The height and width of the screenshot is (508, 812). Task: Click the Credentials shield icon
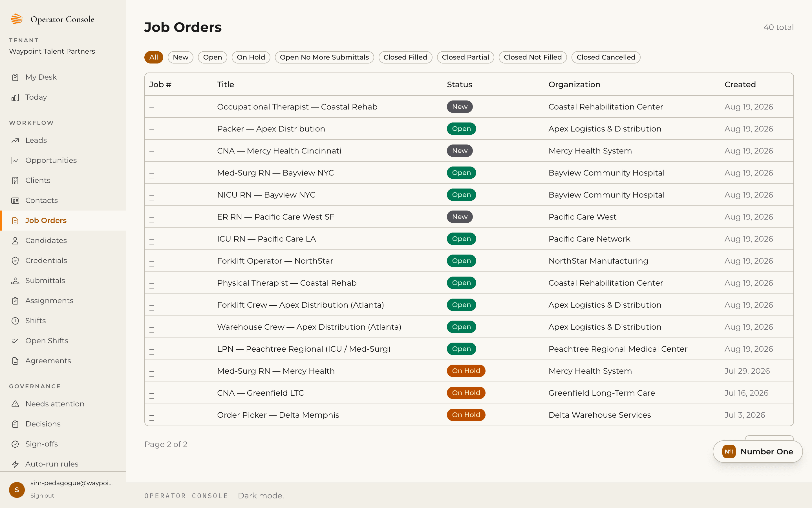15,261
